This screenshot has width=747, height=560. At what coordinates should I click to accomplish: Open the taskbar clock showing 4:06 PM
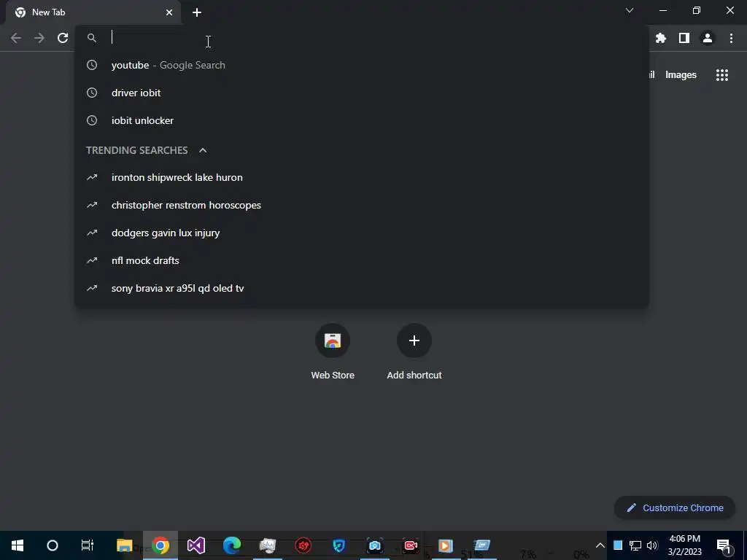coord(684,545)
